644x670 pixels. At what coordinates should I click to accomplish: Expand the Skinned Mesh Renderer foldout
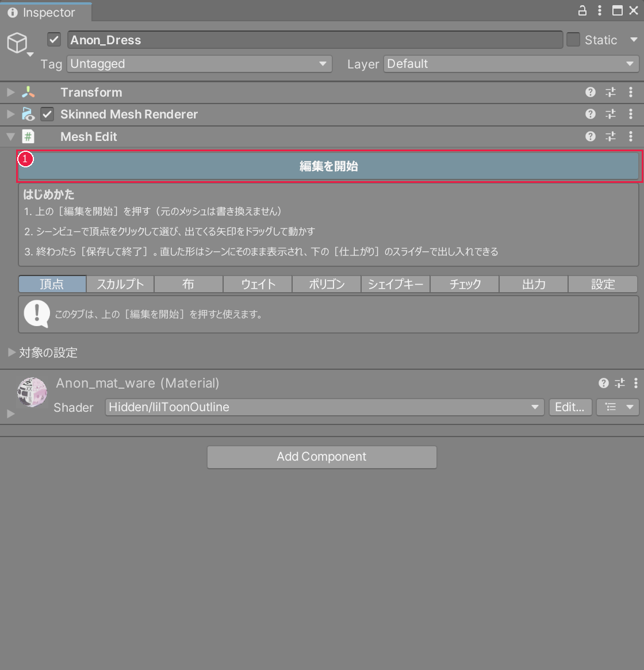11,114
